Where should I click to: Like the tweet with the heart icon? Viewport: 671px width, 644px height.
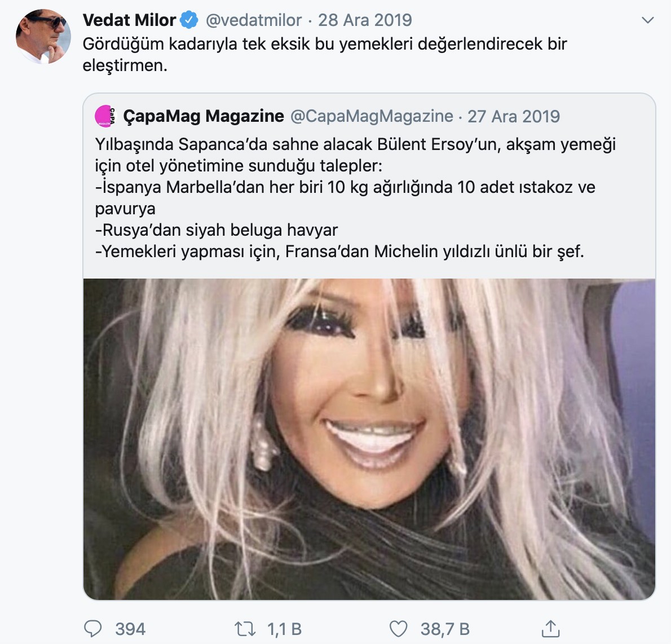398,629
